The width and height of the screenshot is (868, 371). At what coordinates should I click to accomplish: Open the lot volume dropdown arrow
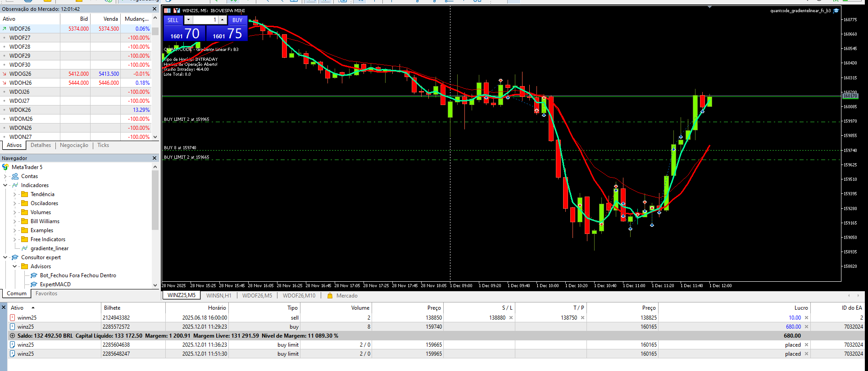click(x=188, y=20)
